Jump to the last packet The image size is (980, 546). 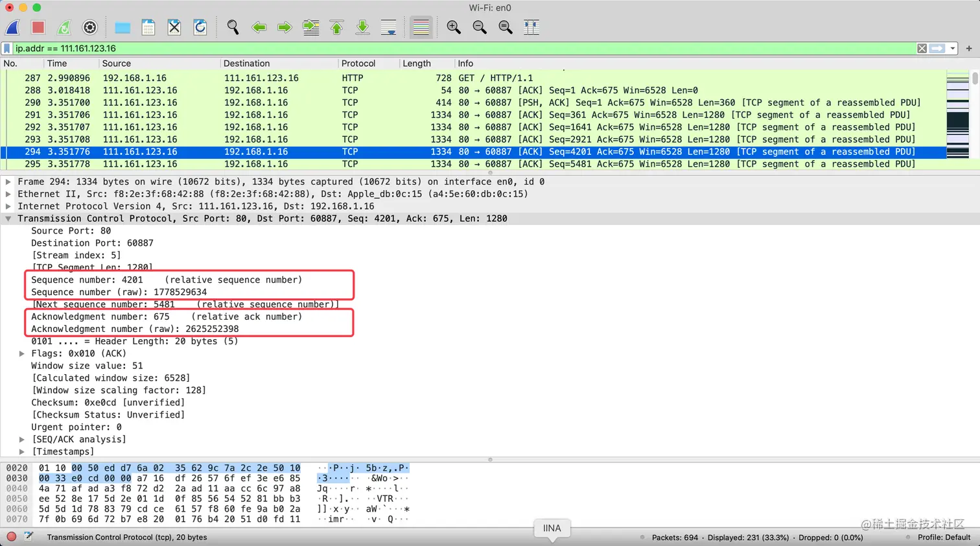tap(363, 27)
